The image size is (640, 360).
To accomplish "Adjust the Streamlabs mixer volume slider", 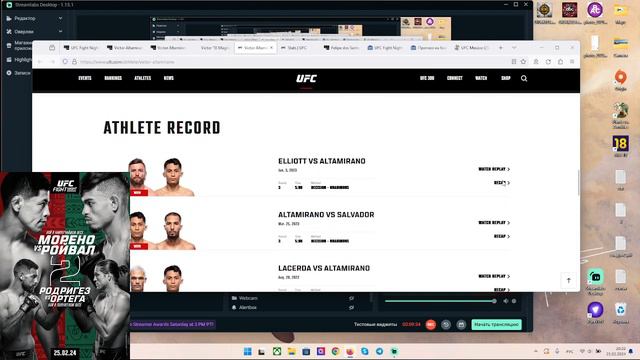I will click(440, 301).
